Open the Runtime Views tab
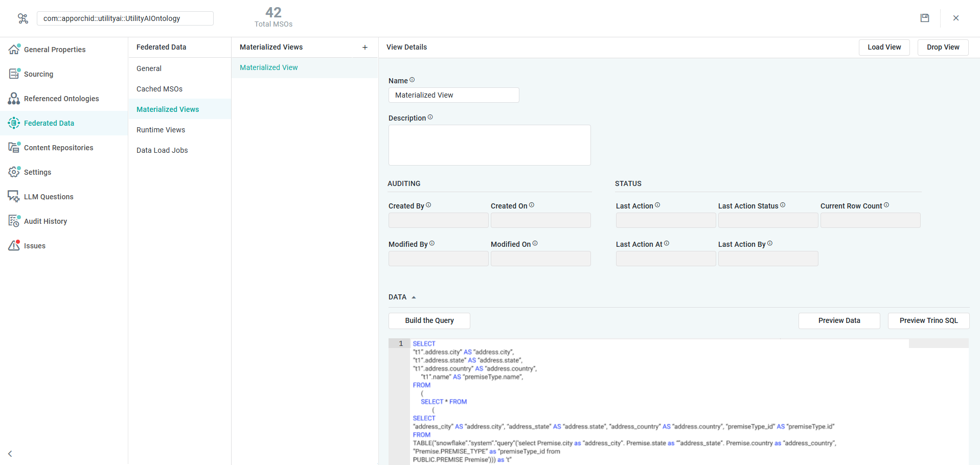980x465 pixels. pyautogui.click(x=161, y=130)
